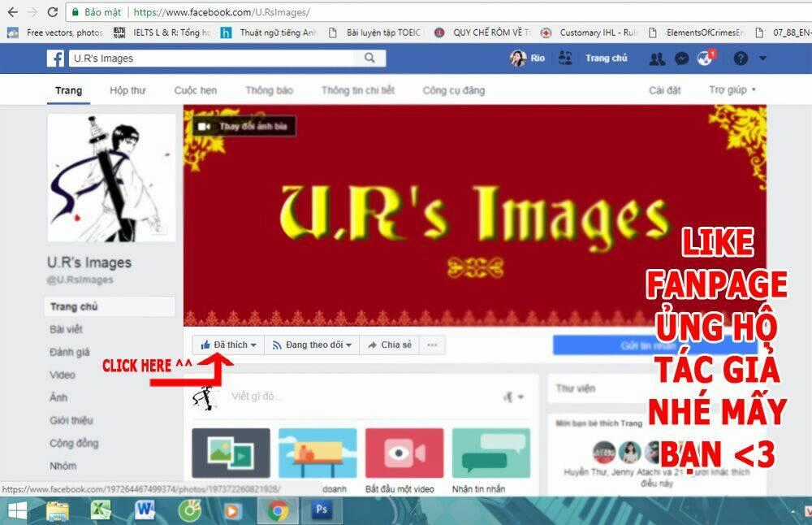Expand the 'Đang theo dõi' dropdown
Image resolution: width=812 pixels, height=525 pixels.
(313, 345)
